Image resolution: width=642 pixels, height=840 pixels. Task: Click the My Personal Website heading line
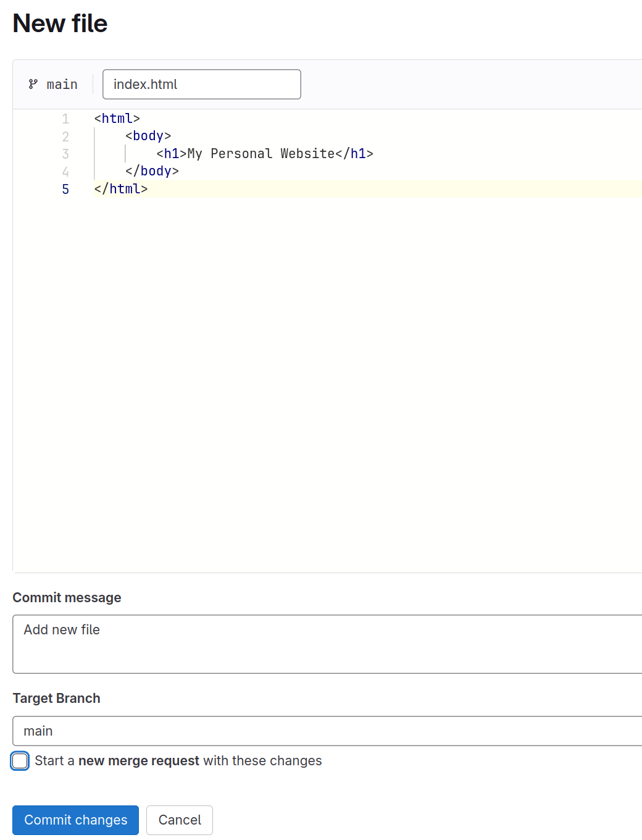pyautogui.click(x=265, y=154)
